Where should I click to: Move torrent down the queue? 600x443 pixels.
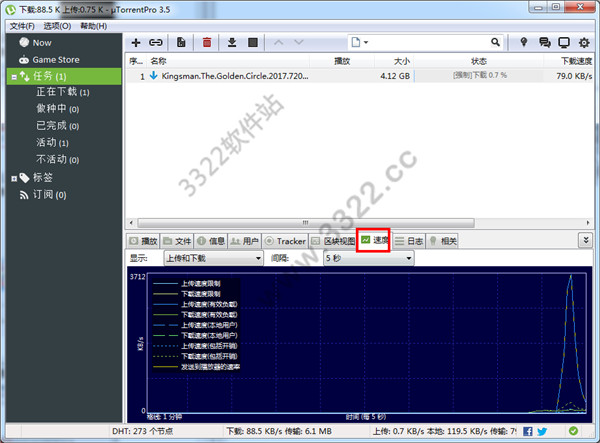tap(299, 42)
